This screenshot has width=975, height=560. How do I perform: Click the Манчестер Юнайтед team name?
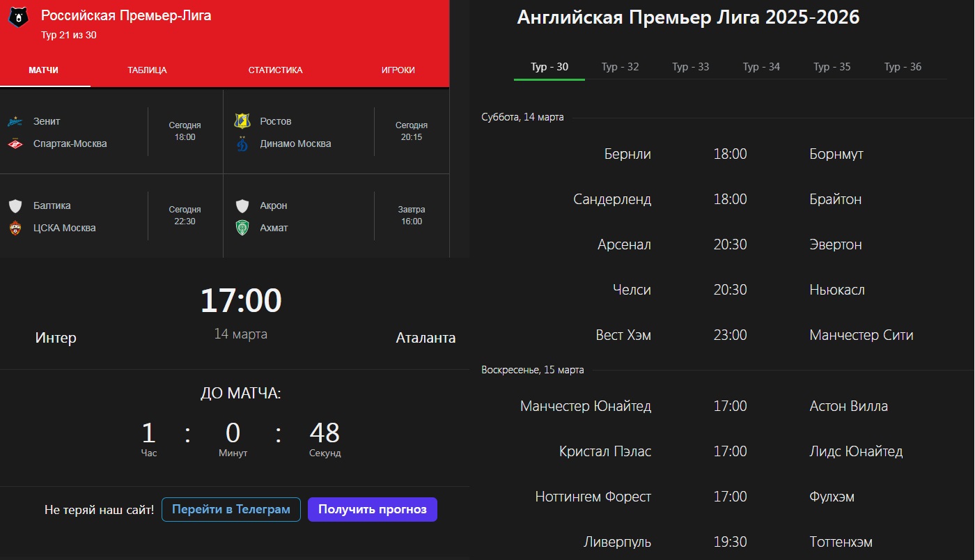tap(586, 406)
